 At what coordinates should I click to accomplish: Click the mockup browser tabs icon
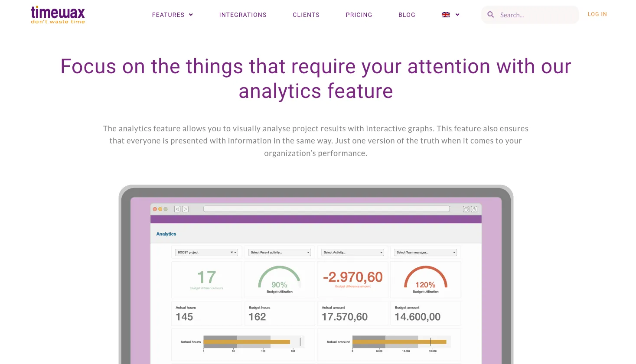click(x=466, y=209)
